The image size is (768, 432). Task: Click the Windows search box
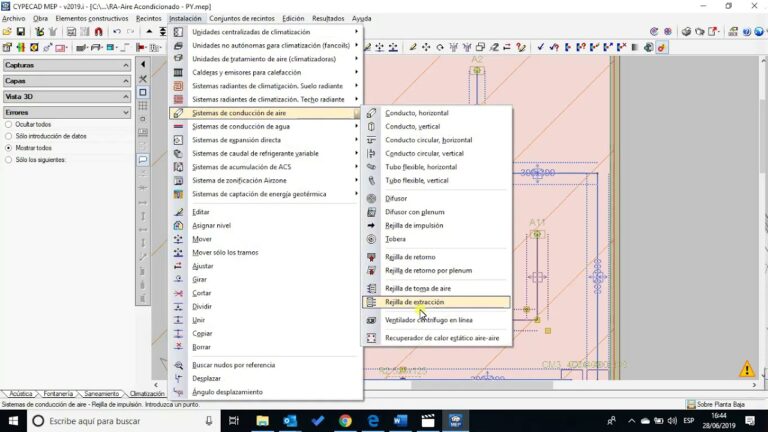[122, 421]
